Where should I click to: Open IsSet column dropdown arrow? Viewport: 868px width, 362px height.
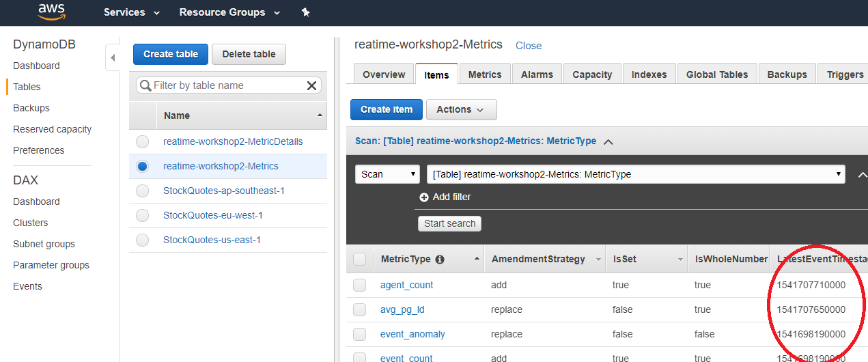(x=681, y=260)
